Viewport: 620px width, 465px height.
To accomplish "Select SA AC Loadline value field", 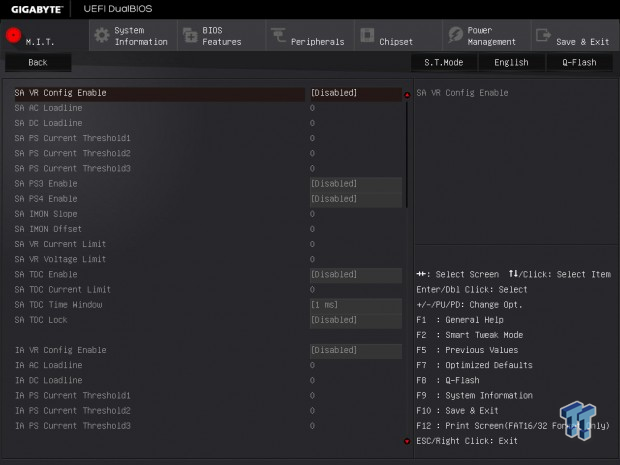I will 312,108.
